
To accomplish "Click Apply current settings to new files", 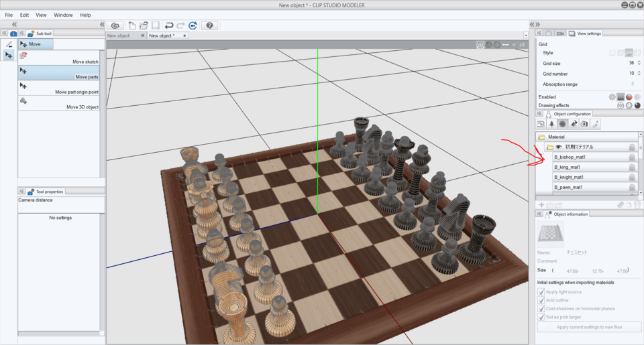I will point(589,327).
